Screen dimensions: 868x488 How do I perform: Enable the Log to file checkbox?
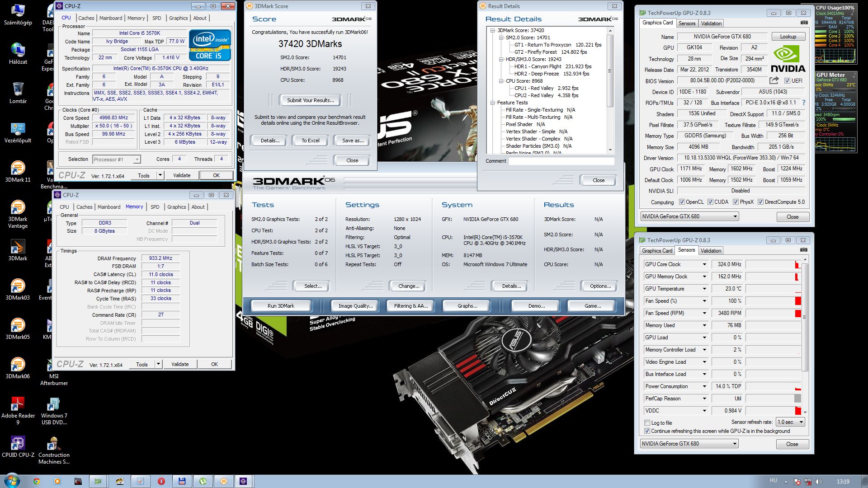coord(647,423)
